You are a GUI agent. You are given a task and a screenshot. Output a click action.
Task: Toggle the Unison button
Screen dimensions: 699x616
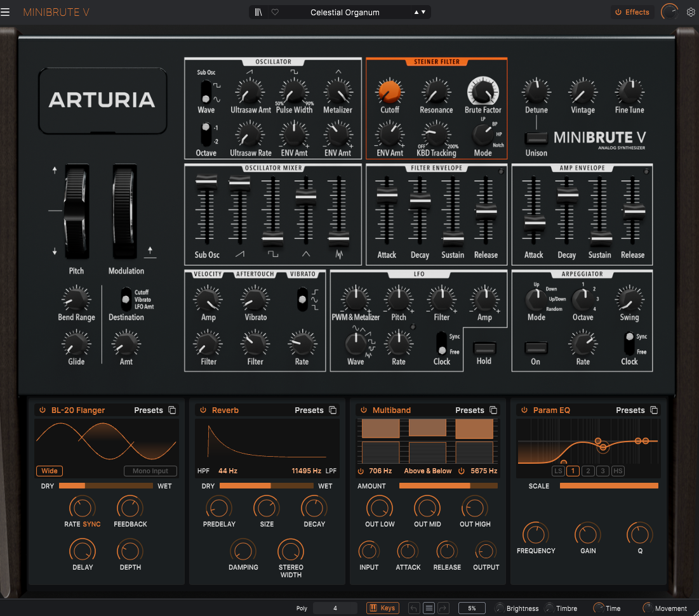point(536,138)
